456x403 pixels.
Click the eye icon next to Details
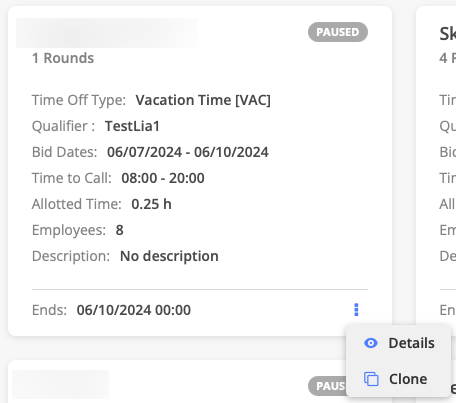[x=371, y=343]
